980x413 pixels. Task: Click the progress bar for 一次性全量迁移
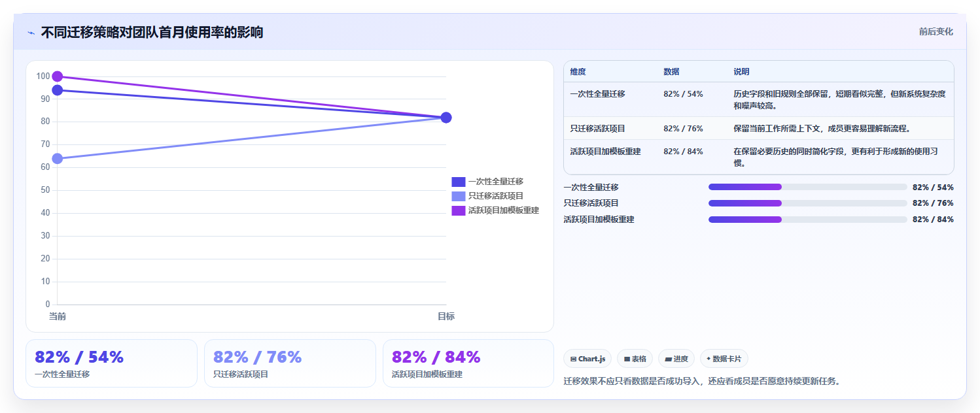pos(808,187)
